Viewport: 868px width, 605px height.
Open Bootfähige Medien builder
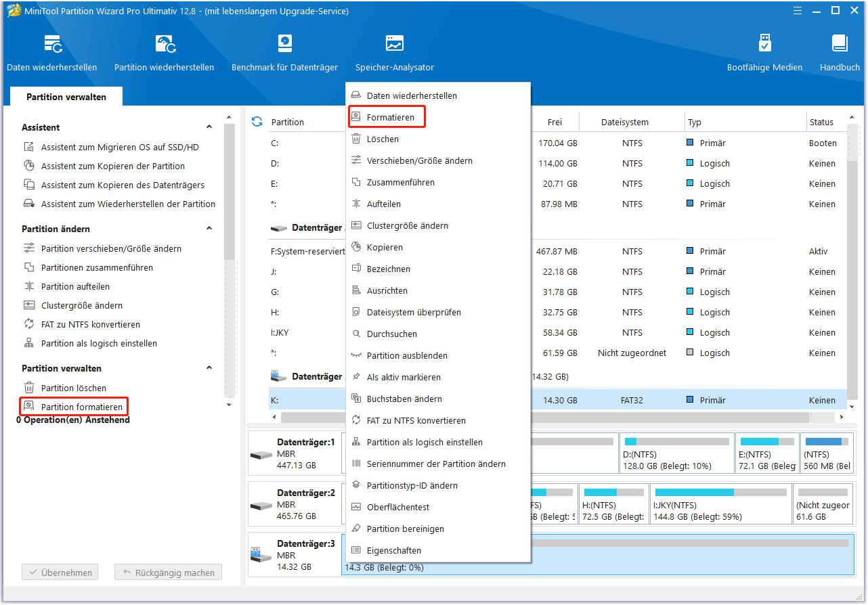[764, 53]
